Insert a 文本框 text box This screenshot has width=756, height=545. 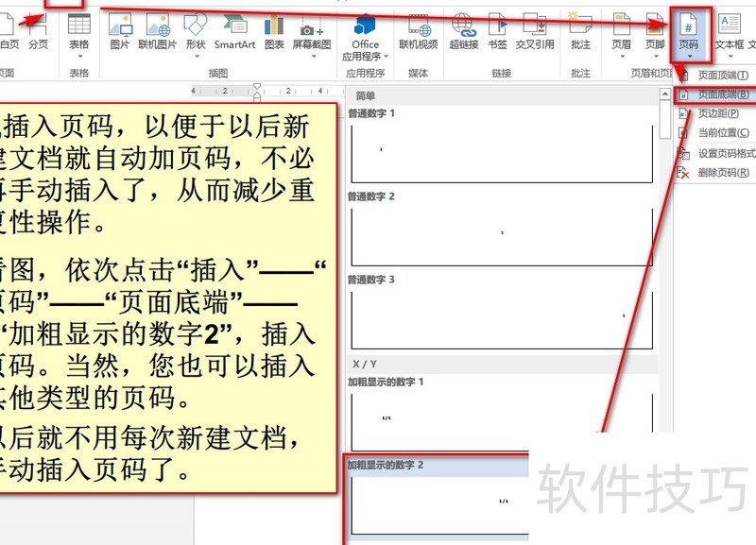click(x=729, y=35)
